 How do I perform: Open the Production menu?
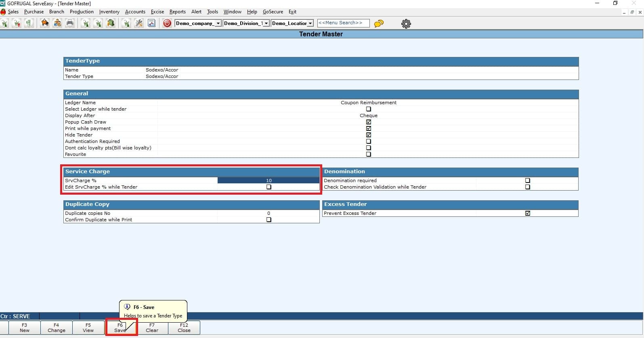(x=82, y=12)
